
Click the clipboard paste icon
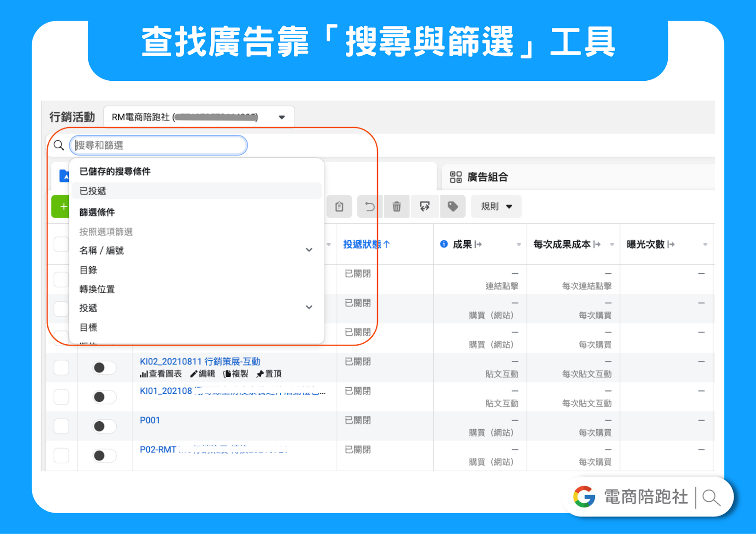click(339, 206)
